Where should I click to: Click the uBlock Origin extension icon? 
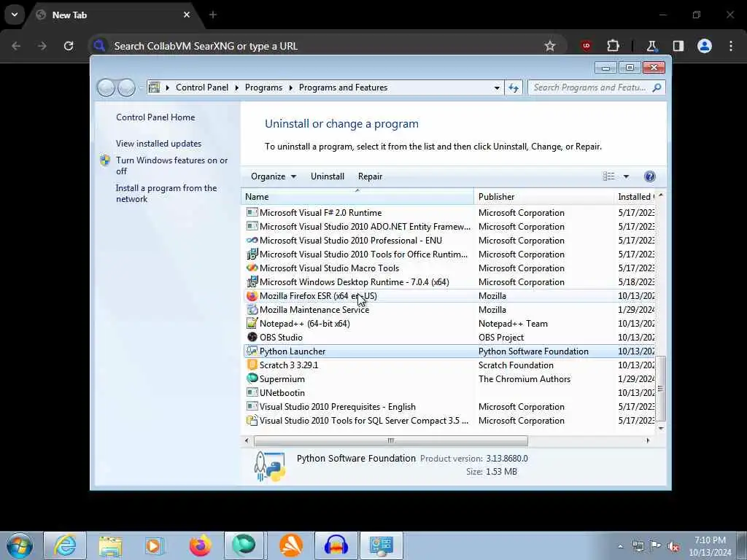(x=587, y=46)
